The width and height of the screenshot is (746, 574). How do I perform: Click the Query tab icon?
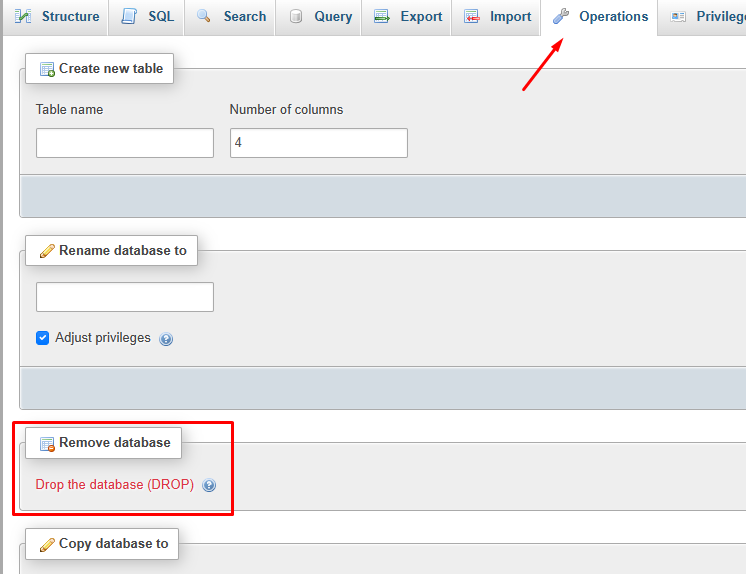point(295,17)
